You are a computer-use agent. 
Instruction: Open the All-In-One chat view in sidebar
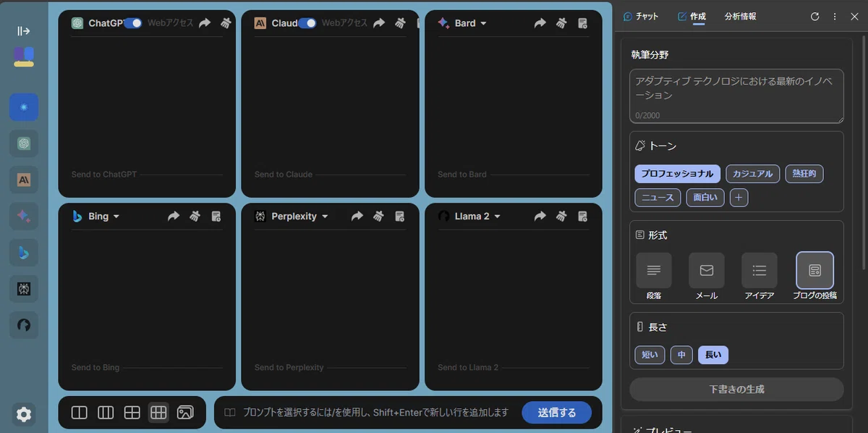(24, 107)
